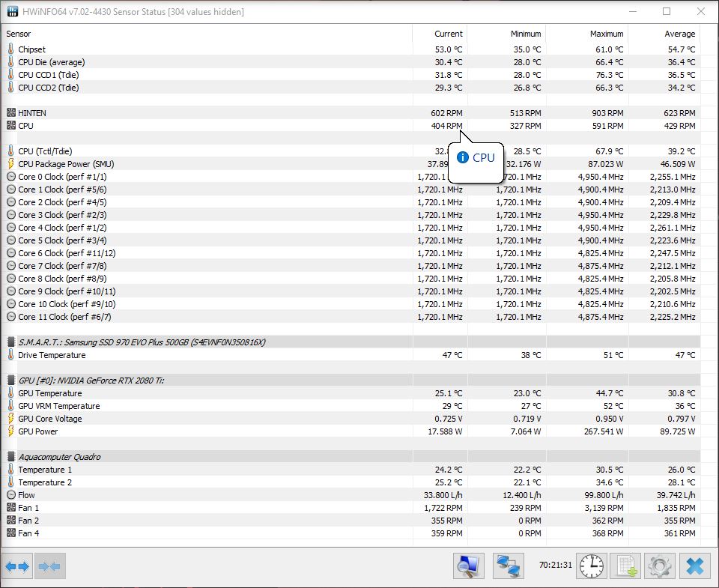Screen dimensions: 719x588
Task: Select the CPU Die (average) row
Action: [351, 62]
